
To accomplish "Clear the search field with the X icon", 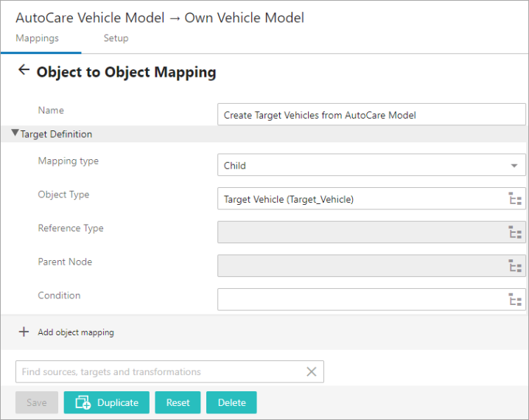I will [x=312, y=372].
